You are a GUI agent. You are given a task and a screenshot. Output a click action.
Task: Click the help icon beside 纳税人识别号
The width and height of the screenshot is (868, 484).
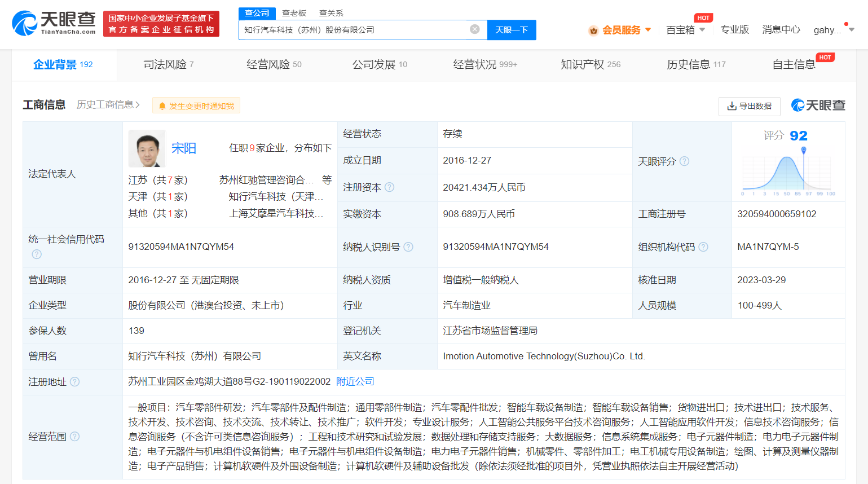[408, 247]
